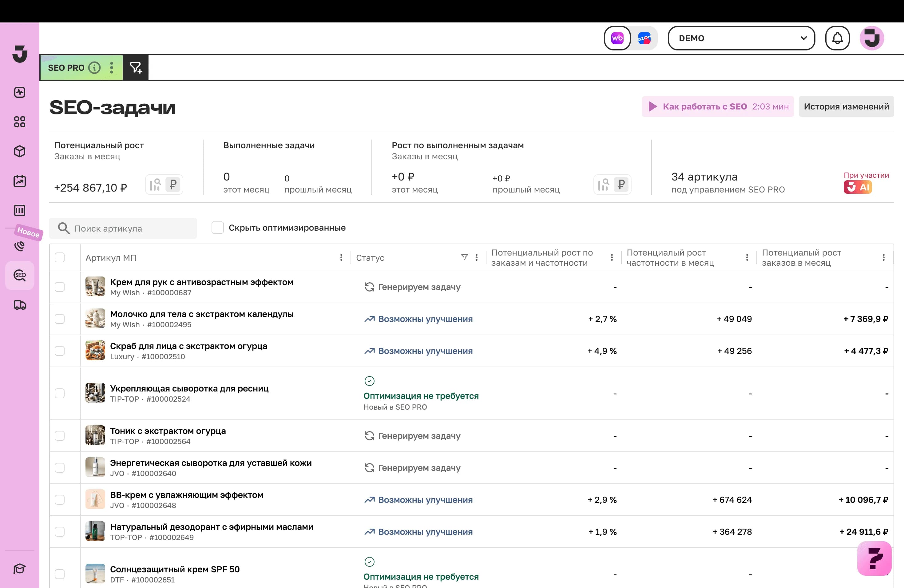Viewport: 904px width, 588px height.
Task: Tick checkbox for Скраб для лица row
Action: pos(60,351)
